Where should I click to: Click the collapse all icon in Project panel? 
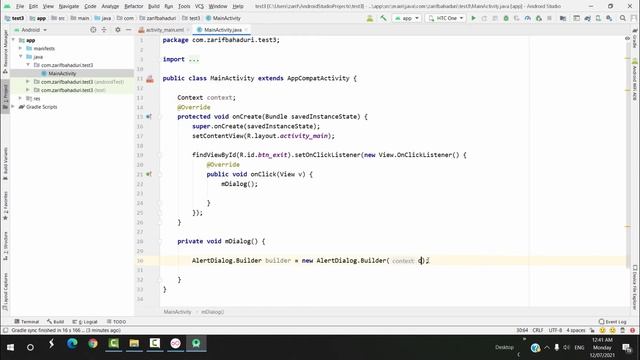click(x=104, y=30)
